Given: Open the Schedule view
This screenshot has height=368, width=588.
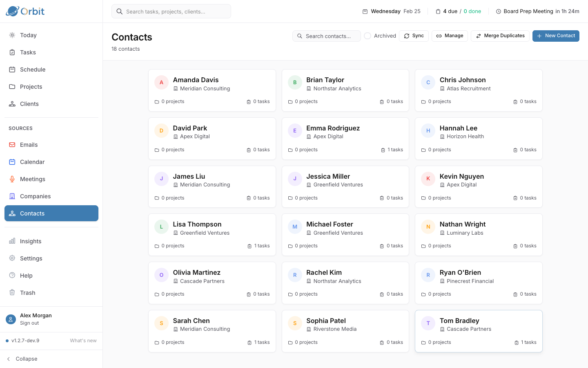Looking at the screenshot, I should tap(33, 69).
